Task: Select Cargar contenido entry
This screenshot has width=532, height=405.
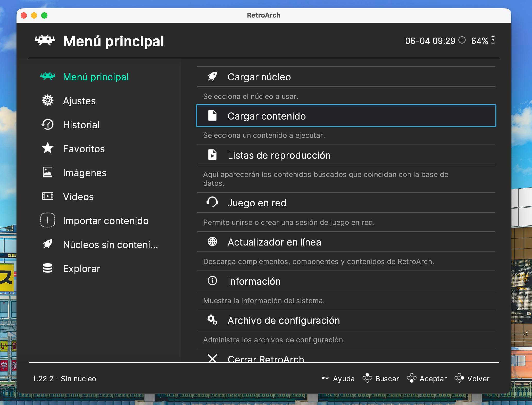Action: (267, 116)
